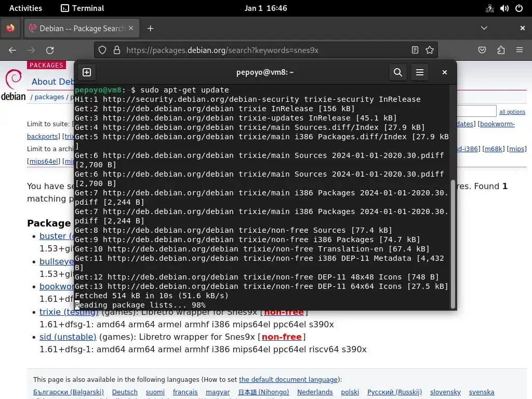Click the page search input field
Viewport: 532px width, 399px height.
pos(477,111)
